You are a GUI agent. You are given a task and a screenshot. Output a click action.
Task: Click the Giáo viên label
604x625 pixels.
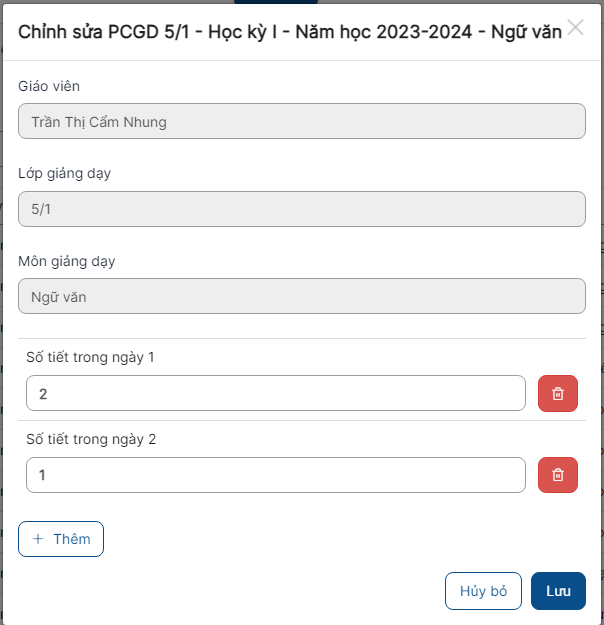pos(48,86)
